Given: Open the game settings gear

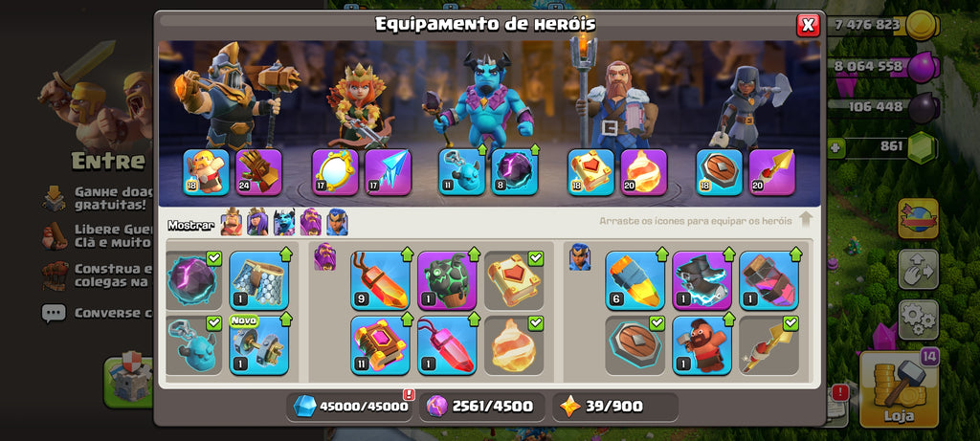Looking at the screenshot, I should coord(918,320).
